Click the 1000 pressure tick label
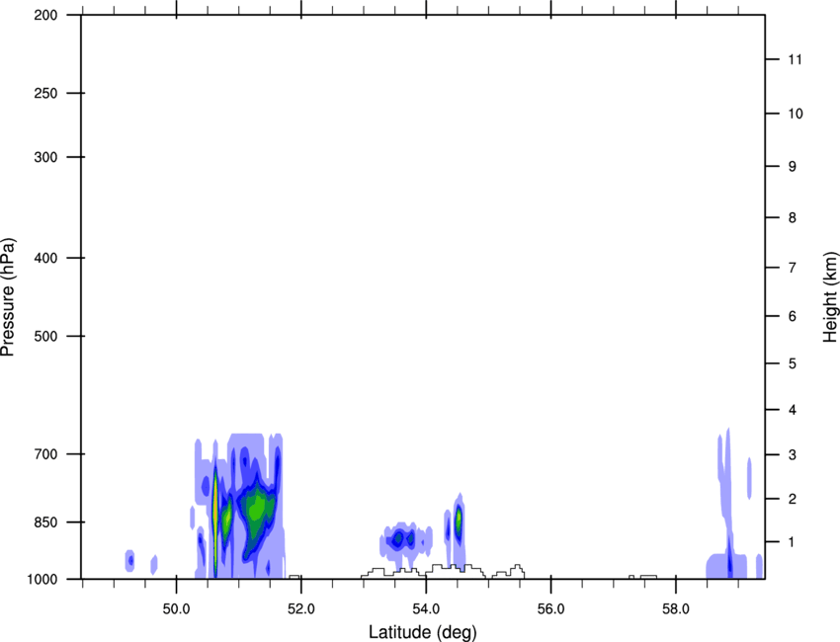Image resolution: width=840 pixels, height=642 pixels. 42,579
